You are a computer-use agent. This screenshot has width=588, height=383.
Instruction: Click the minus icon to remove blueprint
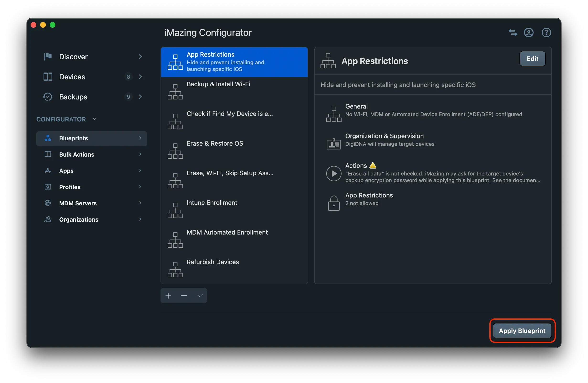pyautogui.click(x=184, y=295)
